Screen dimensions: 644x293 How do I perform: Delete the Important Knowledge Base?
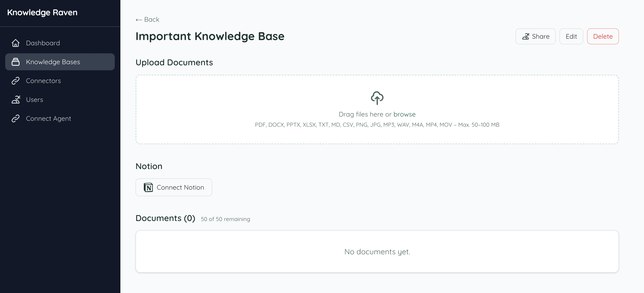(603, 36)
